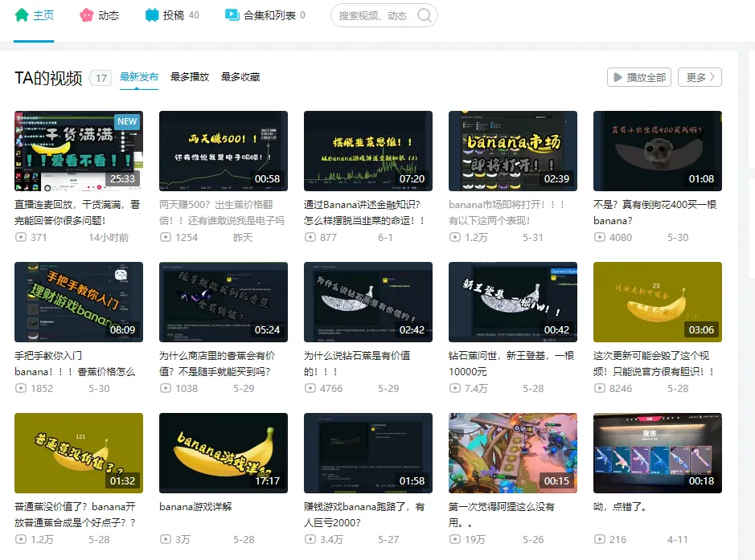
Task: Click the NEW badge on first video
Action: [x=127, y=121]
